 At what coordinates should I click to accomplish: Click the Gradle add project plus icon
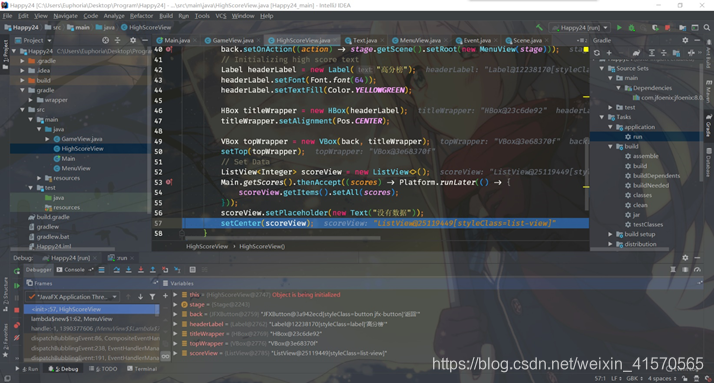[x=609, y=53]
